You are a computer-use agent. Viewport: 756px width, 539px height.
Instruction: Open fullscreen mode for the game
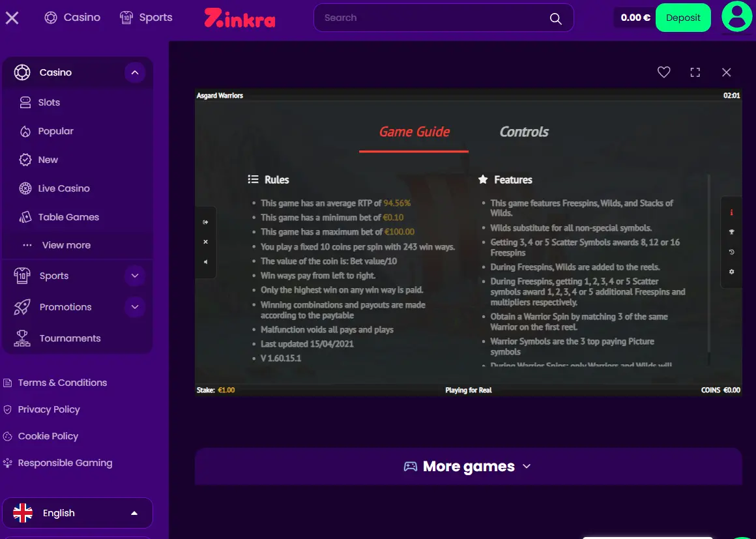click(695, 72)
